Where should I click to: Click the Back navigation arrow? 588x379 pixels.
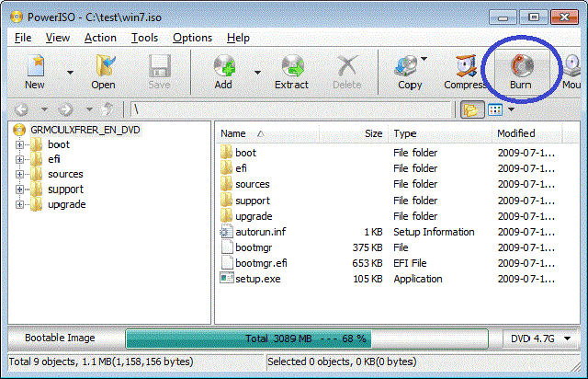(21, 109)
